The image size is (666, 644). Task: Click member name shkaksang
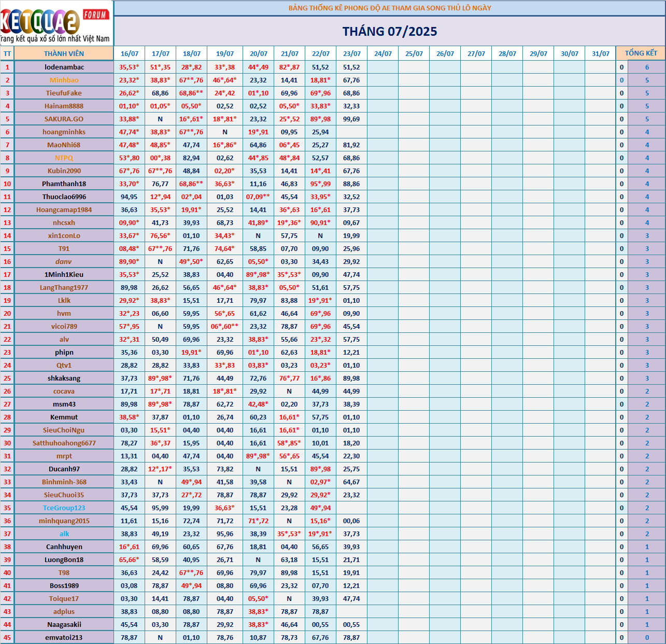[x=64, y=378]
